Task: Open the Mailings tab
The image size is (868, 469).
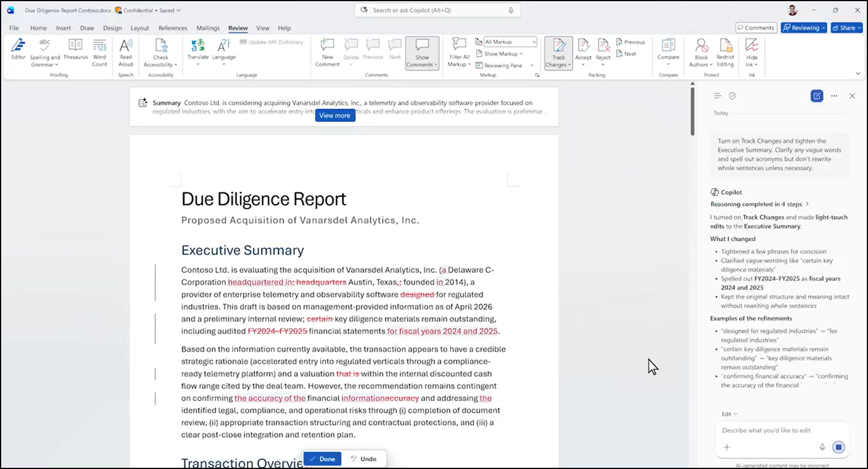Action: pos(208,28)
